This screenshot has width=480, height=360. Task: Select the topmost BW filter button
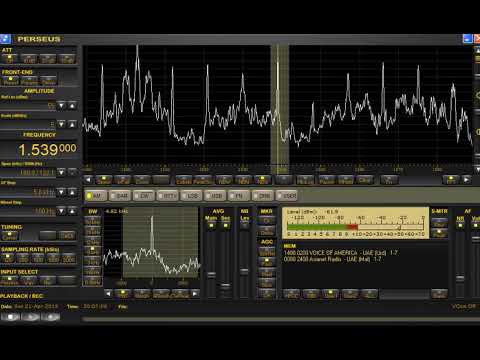click(92, 221)
